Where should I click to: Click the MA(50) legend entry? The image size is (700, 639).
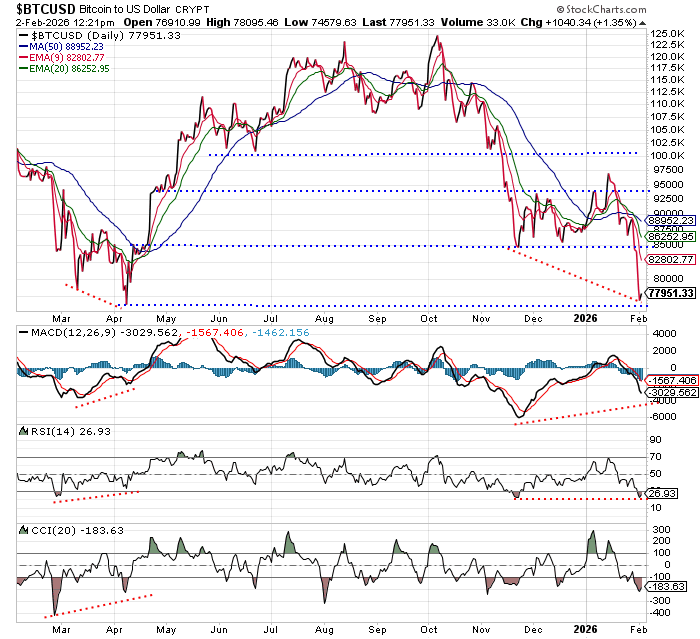coord(70,46)
